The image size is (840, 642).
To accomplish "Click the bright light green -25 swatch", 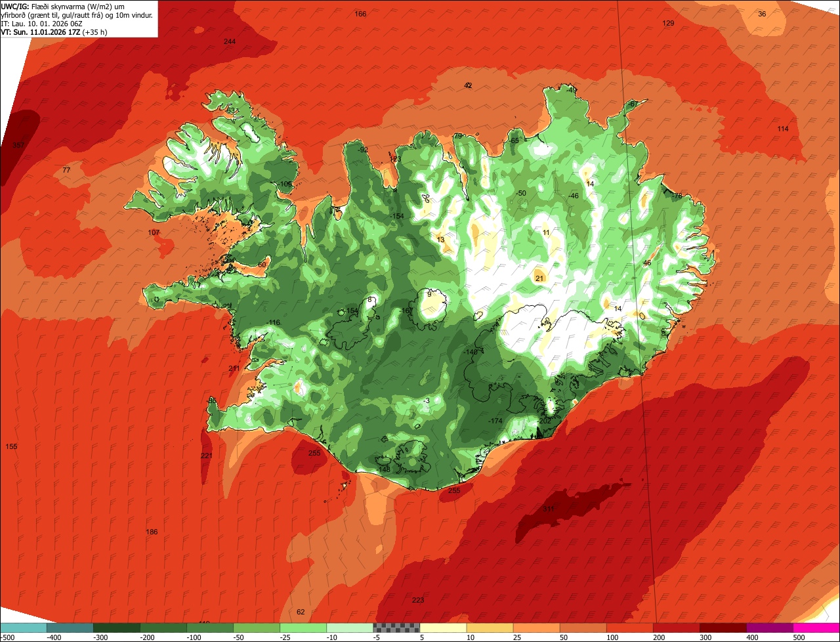I will coord(303,628).
